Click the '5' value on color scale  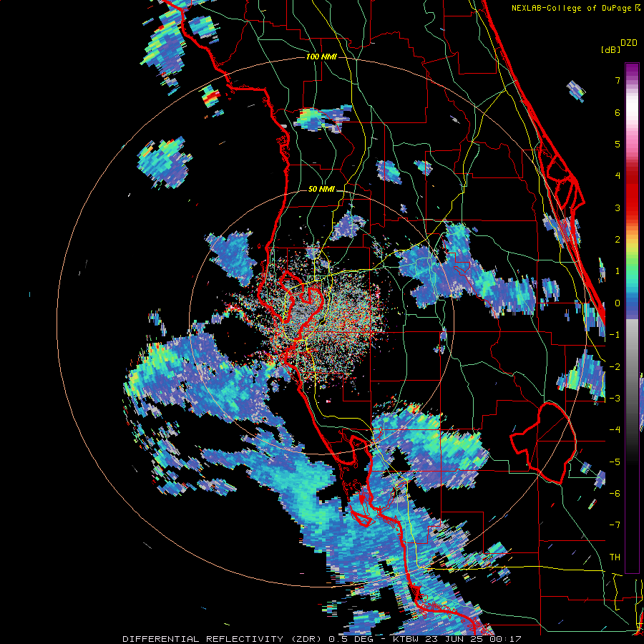tap(617, 144)
